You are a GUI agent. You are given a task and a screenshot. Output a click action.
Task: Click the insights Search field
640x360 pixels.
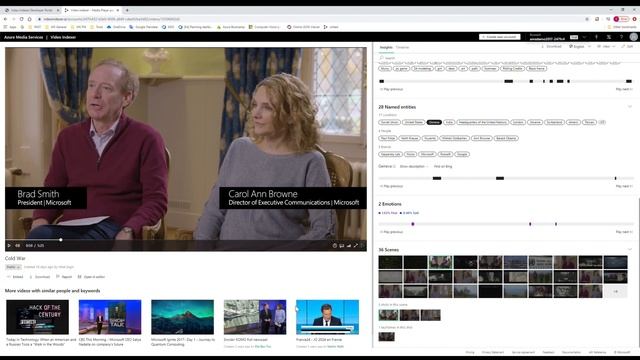506,58
